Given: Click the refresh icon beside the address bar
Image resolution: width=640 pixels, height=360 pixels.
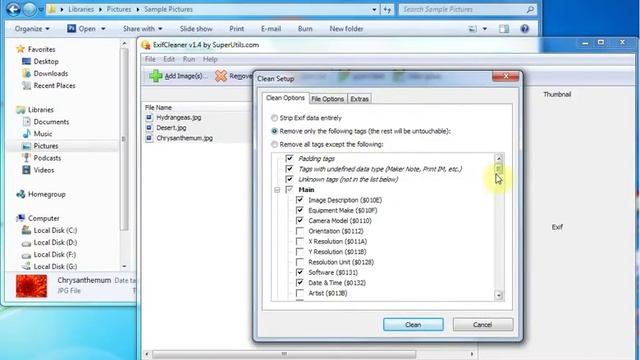Looking at the screenshot, I should (387, 9).
